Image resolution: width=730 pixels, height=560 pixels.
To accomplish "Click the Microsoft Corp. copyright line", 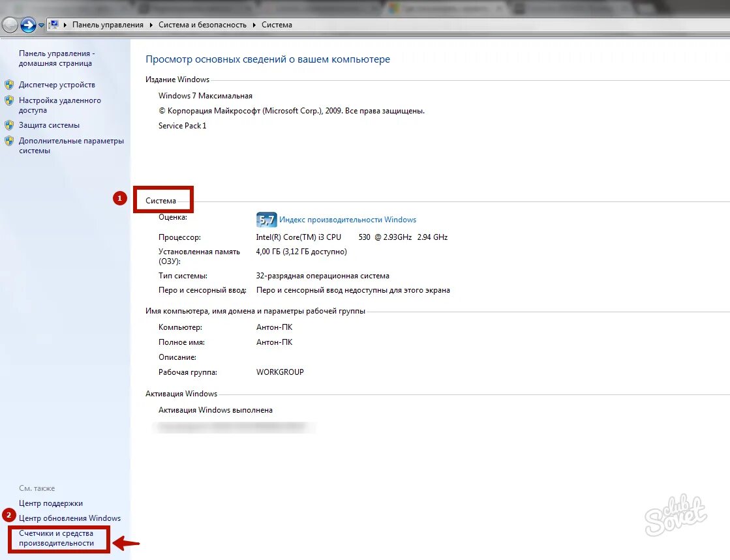I will click(292, 111).
